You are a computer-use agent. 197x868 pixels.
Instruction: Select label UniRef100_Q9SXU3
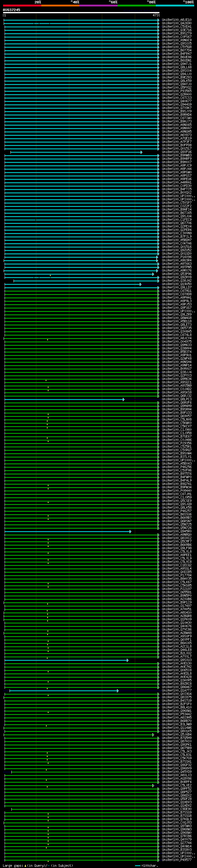(x=176, y=660)
